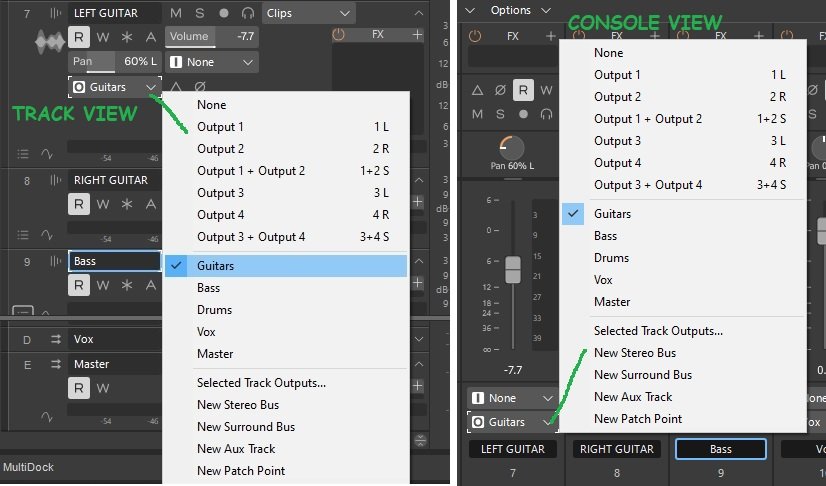Viewport: 826px width, 486px height.
Task: Click the Write automation button on RIGHT GUITAR
Action: point(102,204)
